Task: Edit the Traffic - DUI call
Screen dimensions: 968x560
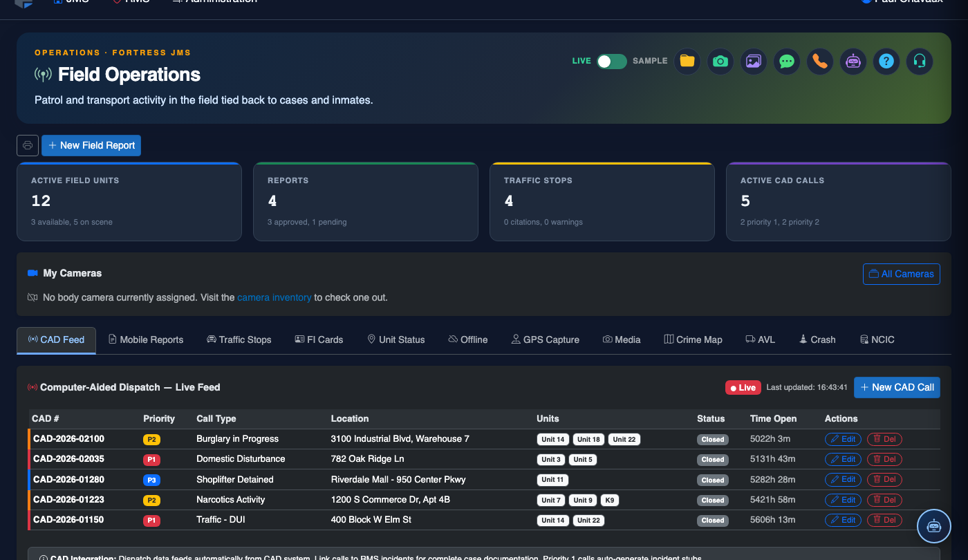Action: tap(843, 520)
